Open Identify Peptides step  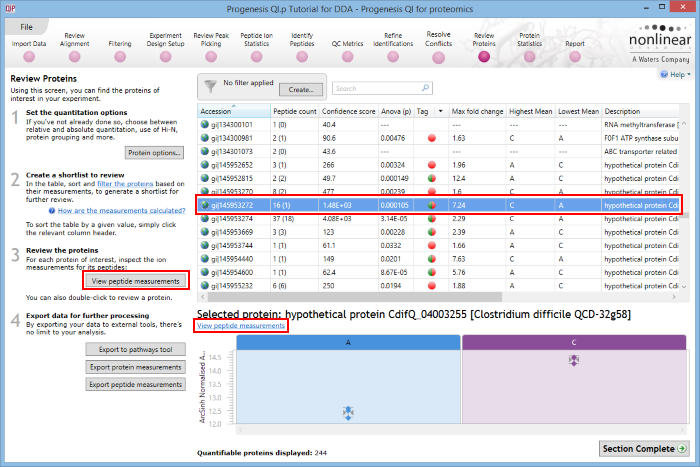pos(302,57)
